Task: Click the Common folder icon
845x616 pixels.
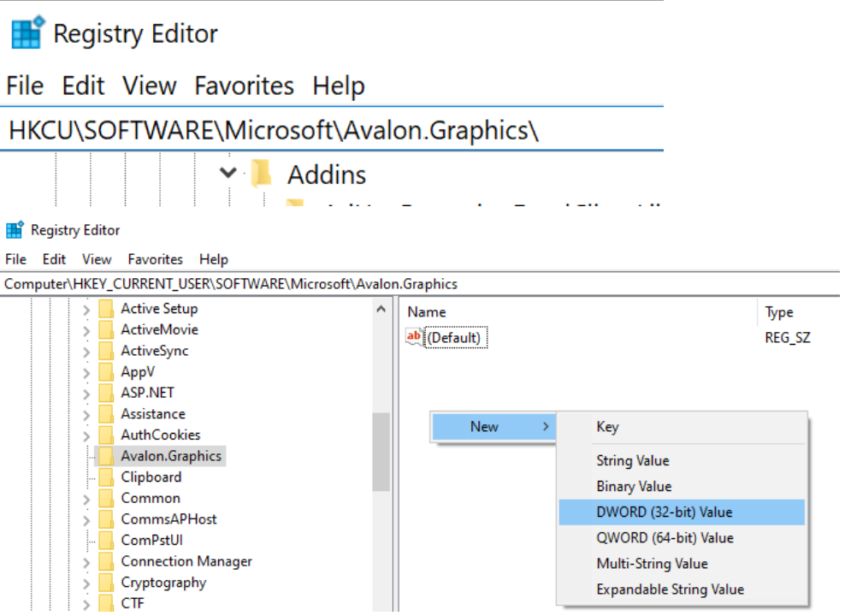Action: pos(106,499)
